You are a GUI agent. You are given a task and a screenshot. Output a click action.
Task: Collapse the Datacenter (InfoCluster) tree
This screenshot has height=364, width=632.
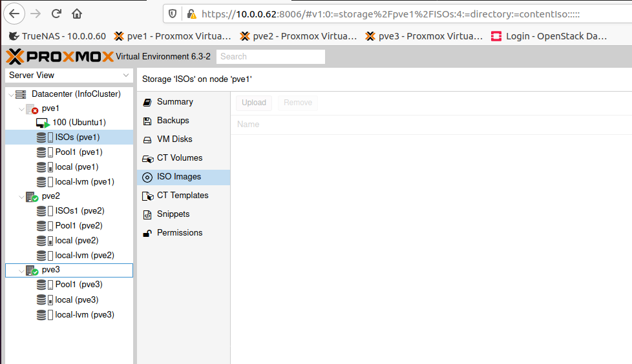[11, 95]
